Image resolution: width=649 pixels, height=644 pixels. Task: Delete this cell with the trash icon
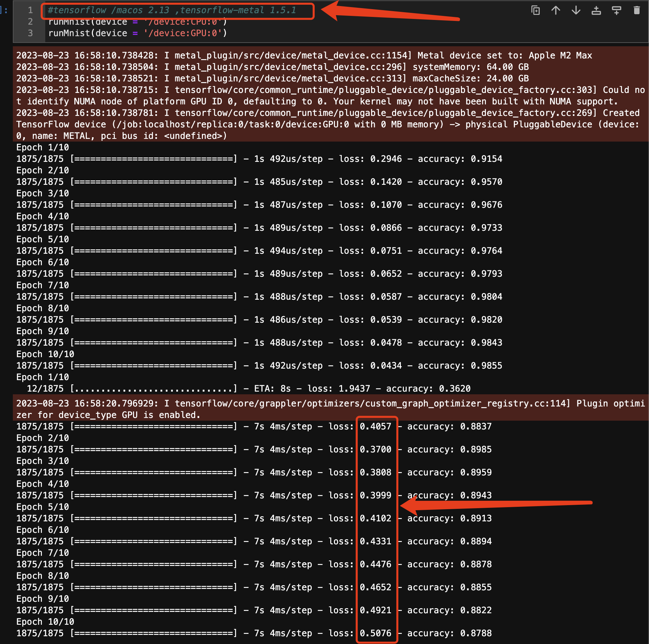(x=637, y=10)
